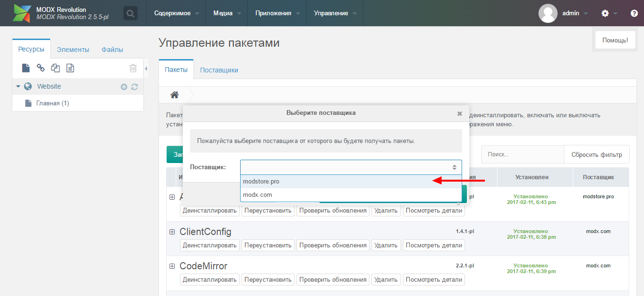Remove the CodeMirror package
Screen dimensions: 644x296
(x=386, y=279)
